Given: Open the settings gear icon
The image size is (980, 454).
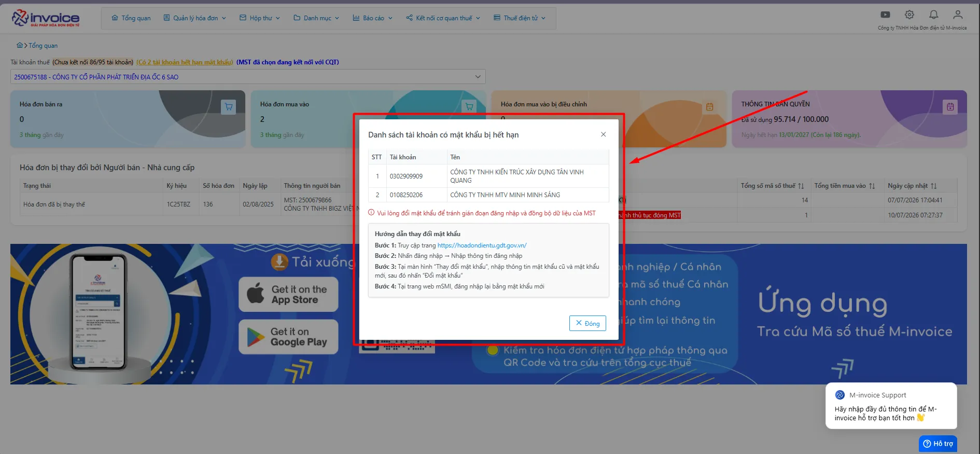Looking at the screenshot, I should click(909, 15).
